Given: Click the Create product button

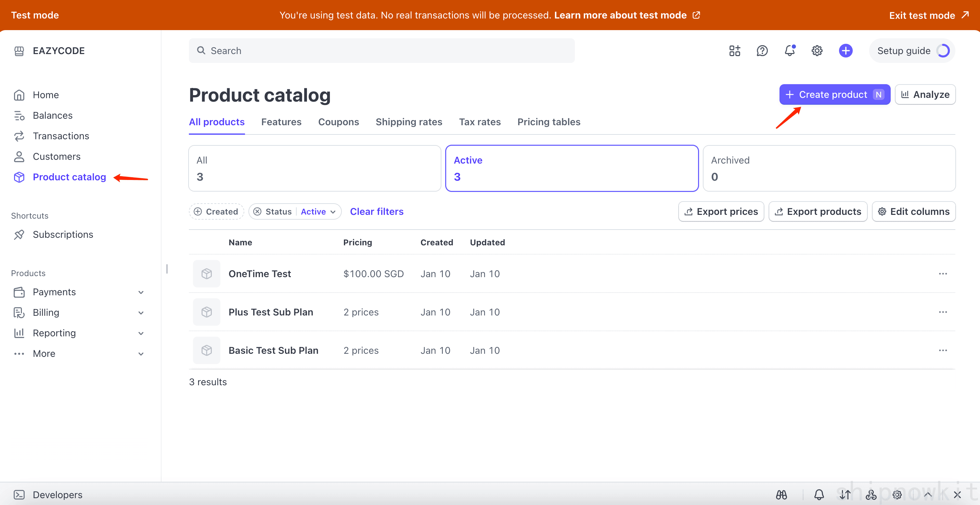Looking at the screenshot, I should coord(834,94).
